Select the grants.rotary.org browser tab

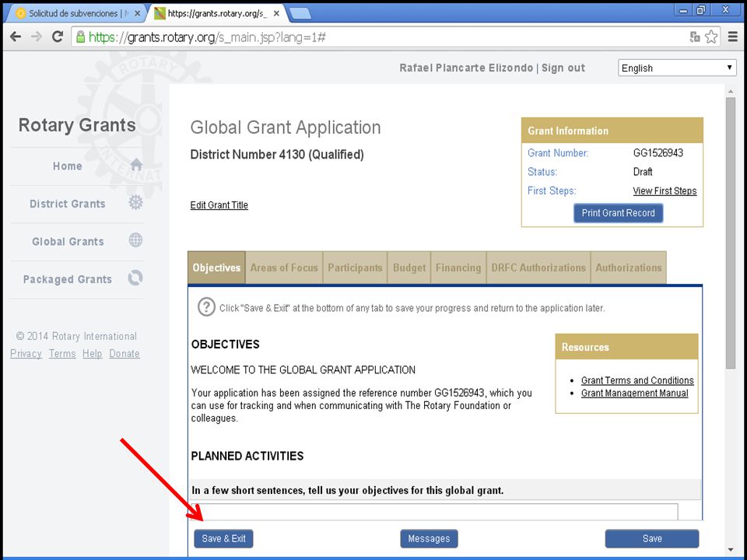pos(217,13)
